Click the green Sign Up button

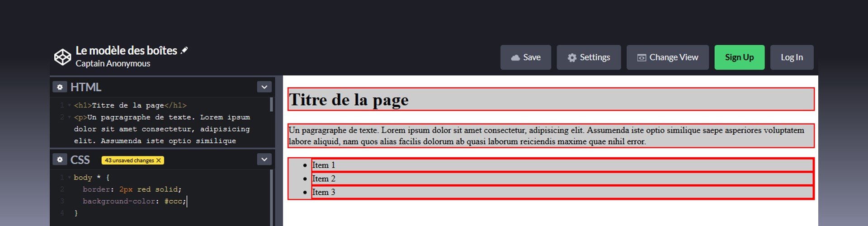point(740,57)
